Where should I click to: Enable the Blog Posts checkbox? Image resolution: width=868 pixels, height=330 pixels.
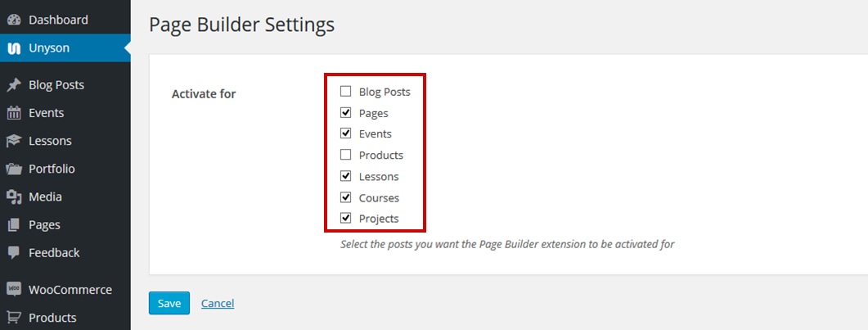coord(346,92)
